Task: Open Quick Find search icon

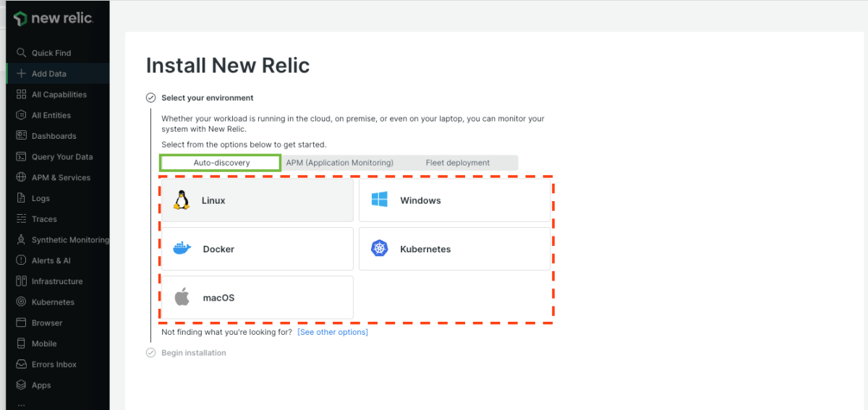Action: point(21,53)
